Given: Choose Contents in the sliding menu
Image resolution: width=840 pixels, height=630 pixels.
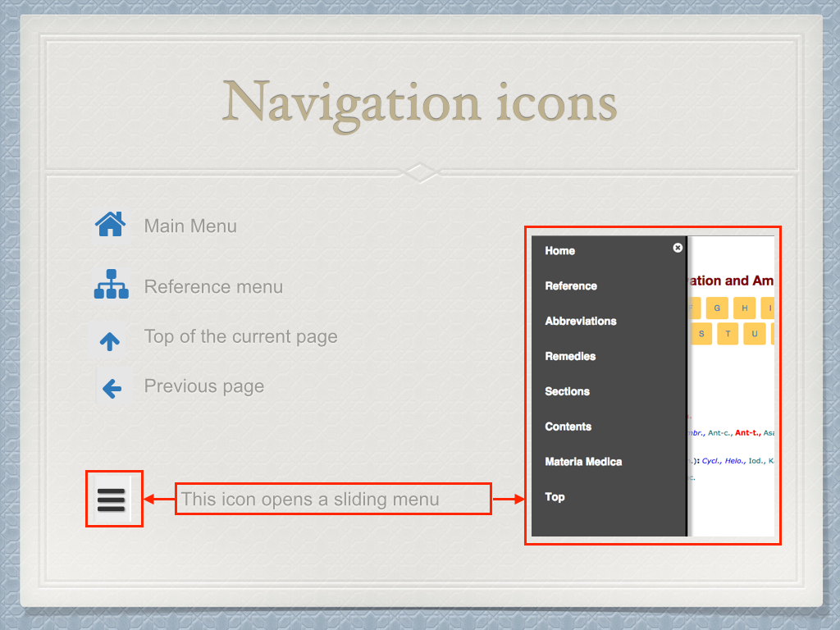Looking at the screenshot, I should pos(568,427).
